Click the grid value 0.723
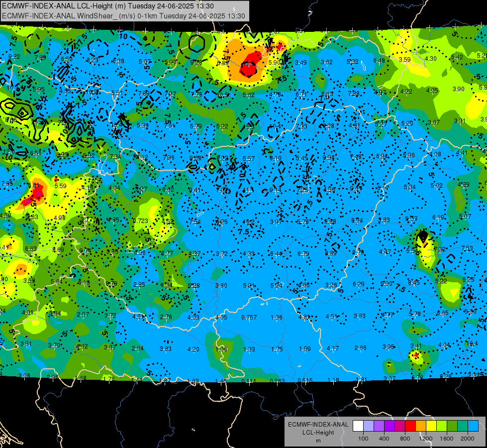Screen dimensions: 487x448 141,221
